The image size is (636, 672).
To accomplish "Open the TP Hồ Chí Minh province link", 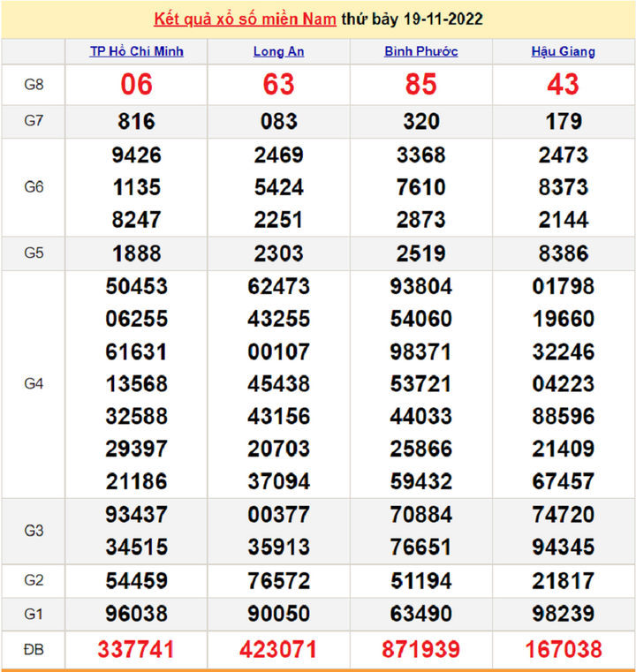I will click(x=137, y=51).
